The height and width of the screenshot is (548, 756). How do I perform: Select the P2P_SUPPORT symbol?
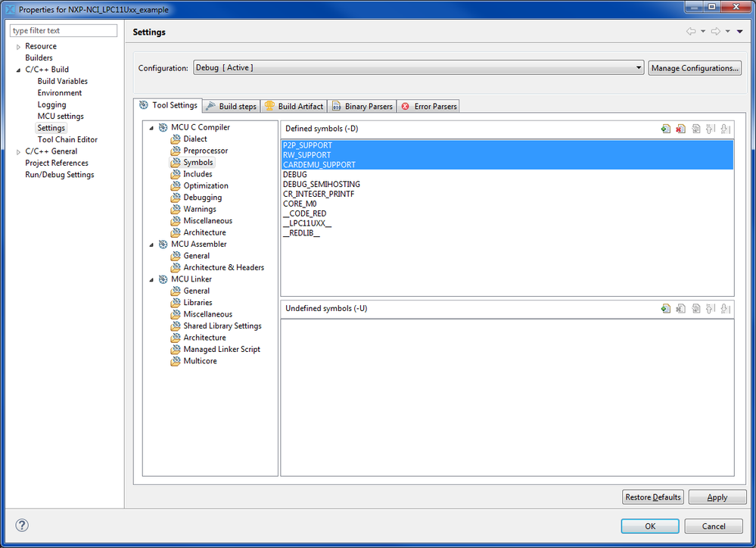[507, 145]
